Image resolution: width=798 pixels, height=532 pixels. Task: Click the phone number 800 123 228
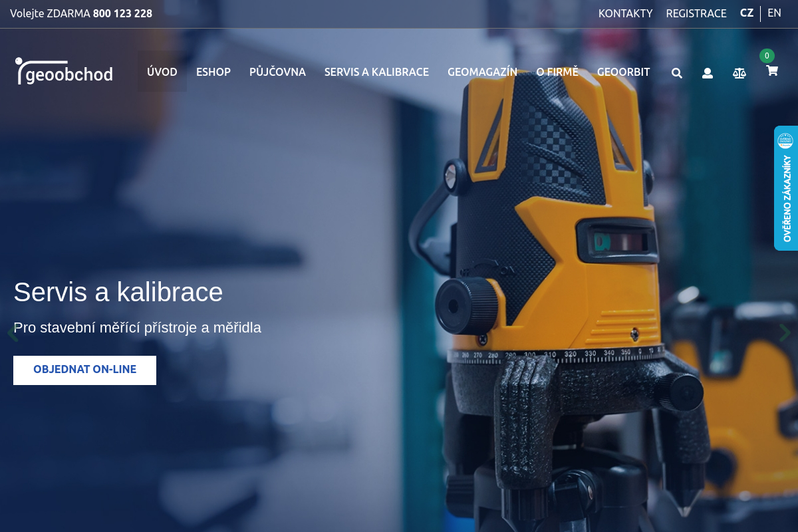click(x=122, y=13)
